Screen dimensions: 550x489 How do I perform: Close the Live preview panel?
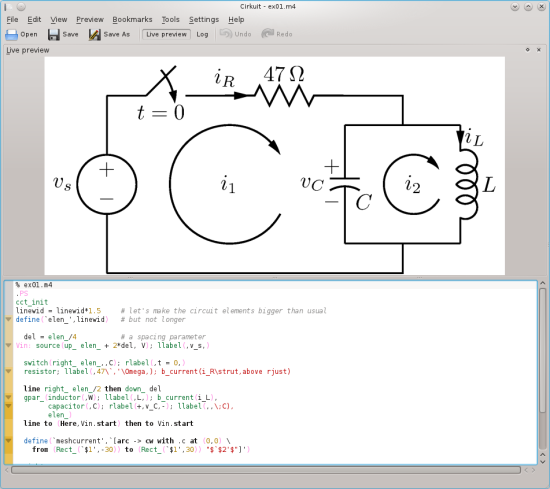(x=539, y=50)
